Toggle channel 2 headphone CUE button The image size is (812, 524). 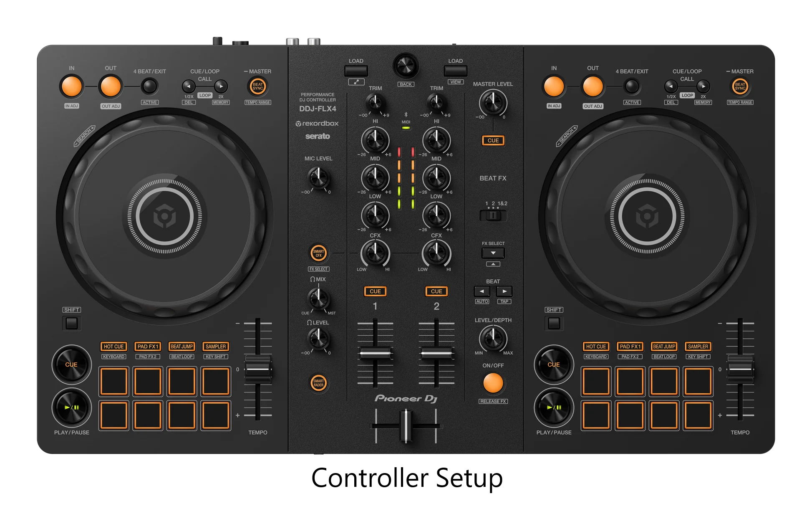point(436,291)
